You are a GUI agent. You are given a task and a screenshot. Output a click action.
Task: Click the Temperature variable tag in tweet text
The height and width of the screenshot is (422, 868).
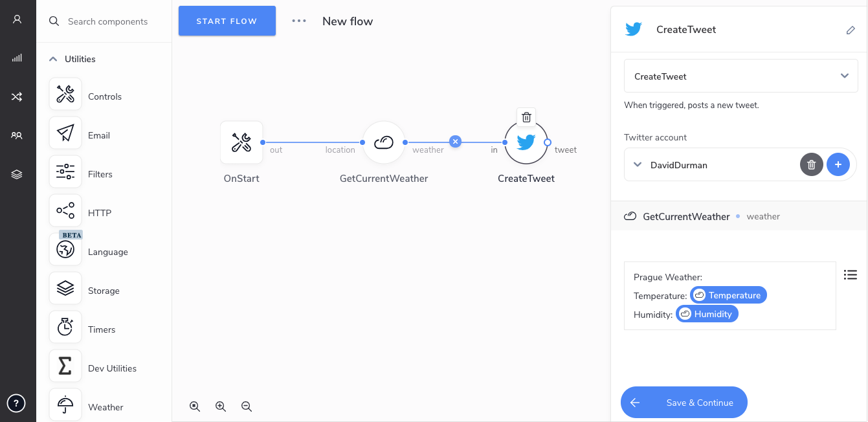point(728,295)
